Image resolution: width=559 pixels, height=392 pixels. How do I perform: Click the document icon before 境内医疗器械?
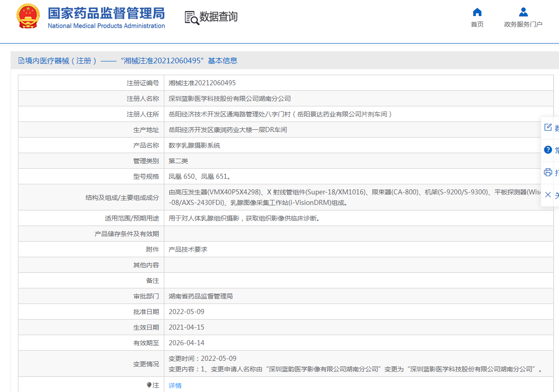coord(21,61)
